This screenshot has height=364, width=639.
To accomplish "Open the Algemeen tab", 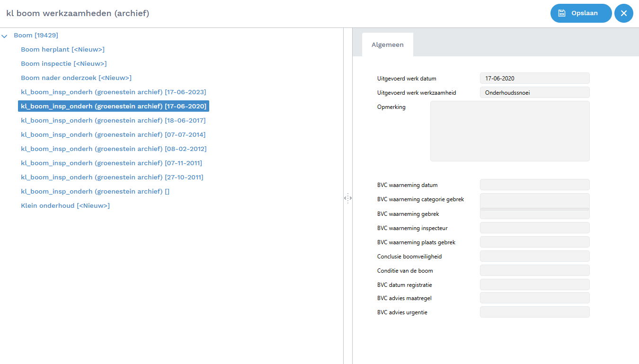I will (387, 44).
